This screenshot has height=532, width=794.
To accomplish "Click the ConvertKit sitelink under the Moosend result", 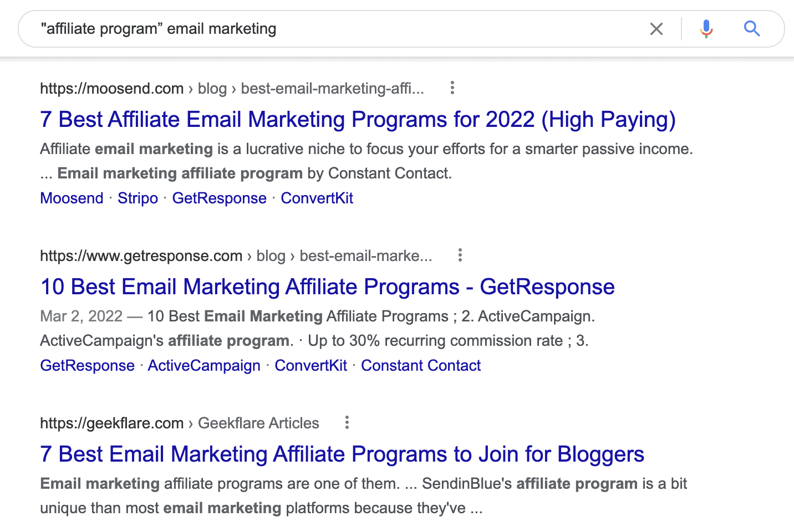I will (x=317, y=198).
